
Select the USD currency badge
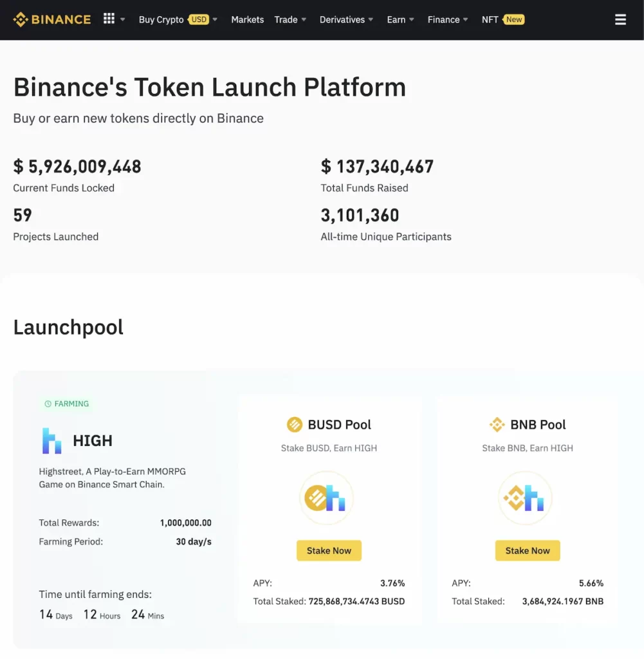[198, 19]
